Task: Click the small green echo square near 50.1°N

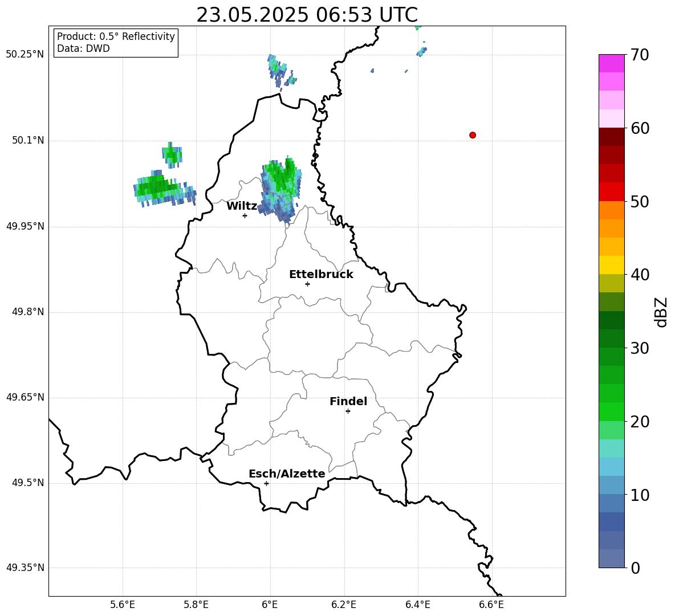Action: 172,154
